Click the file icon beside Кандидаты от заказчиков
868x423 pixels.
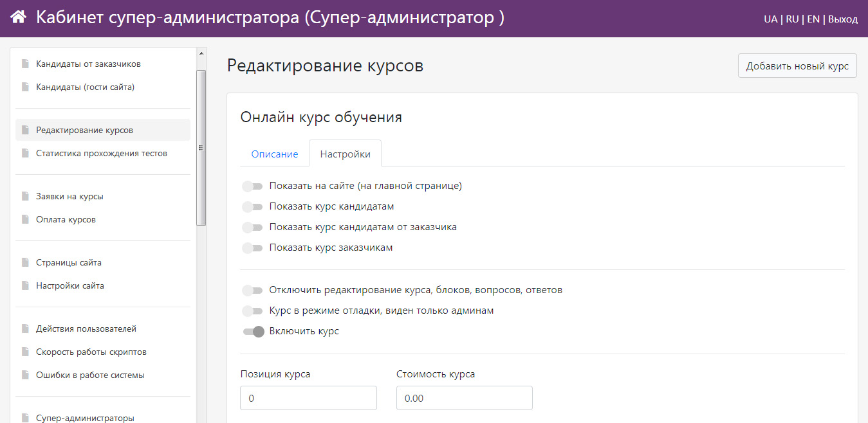(x=26, y=64)
